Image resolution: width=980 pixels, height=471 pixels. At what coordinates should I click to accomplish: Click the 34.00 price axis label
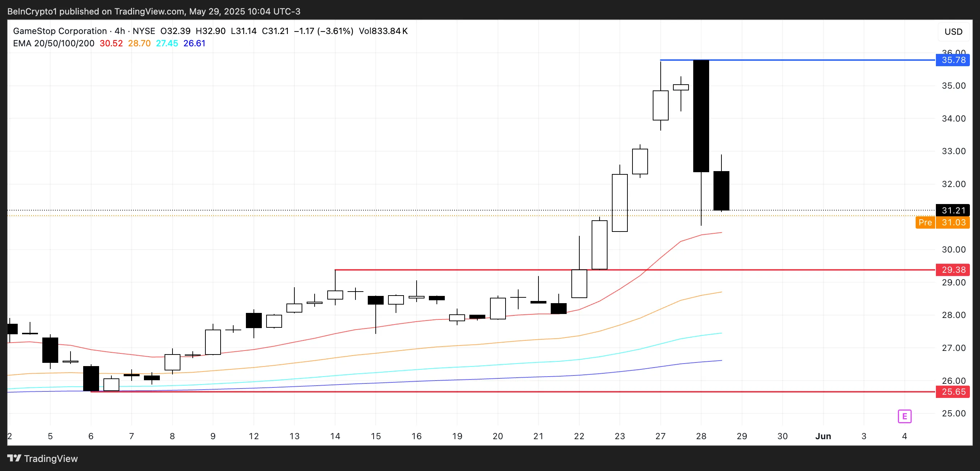(953, 118)
